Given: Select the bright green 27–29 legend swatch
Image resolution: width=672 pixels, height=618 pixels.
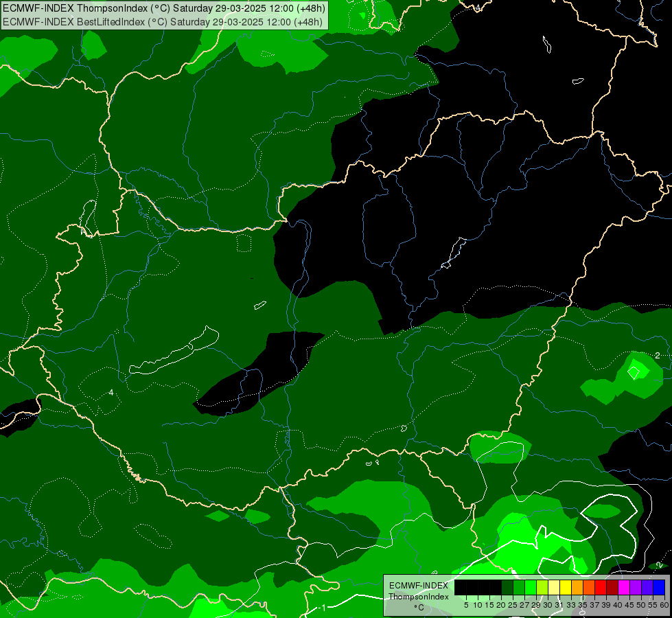Looking at the screenshot, I should (x=531, y=587).
